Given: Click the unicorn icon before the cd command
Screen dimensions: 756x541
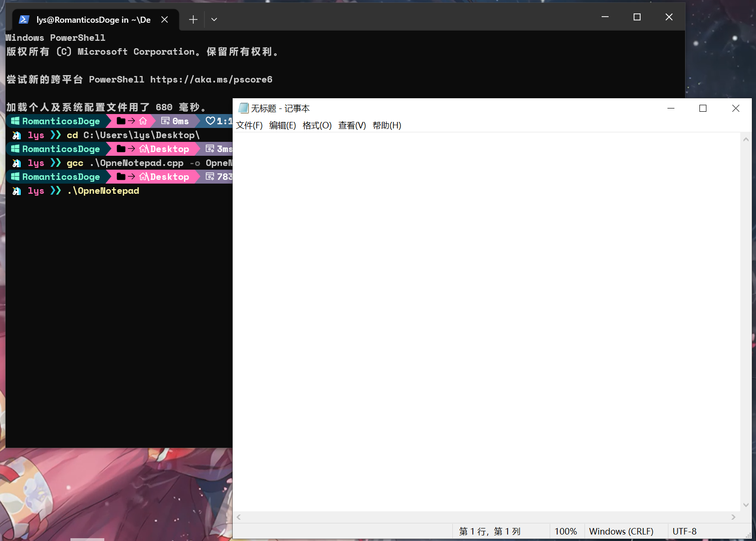Looking at the screenshot, I should (x=17, y=135).
